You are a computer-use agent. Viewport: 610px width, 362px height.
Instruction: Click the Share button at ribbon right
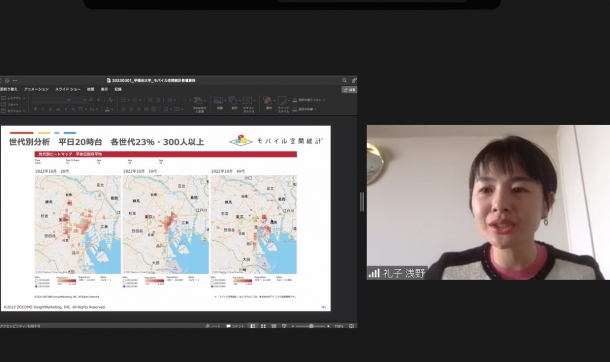click(349, 90)
